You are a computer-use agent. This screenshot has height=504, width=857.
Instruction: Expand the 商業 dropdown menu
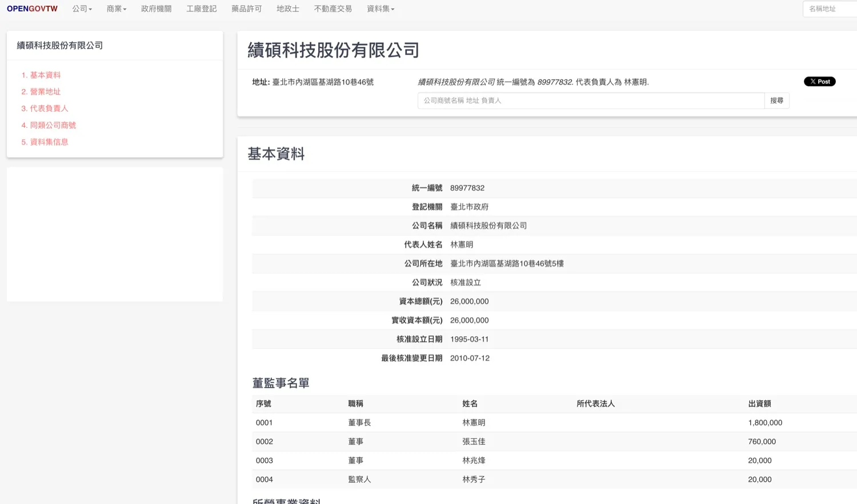(116, 9)
